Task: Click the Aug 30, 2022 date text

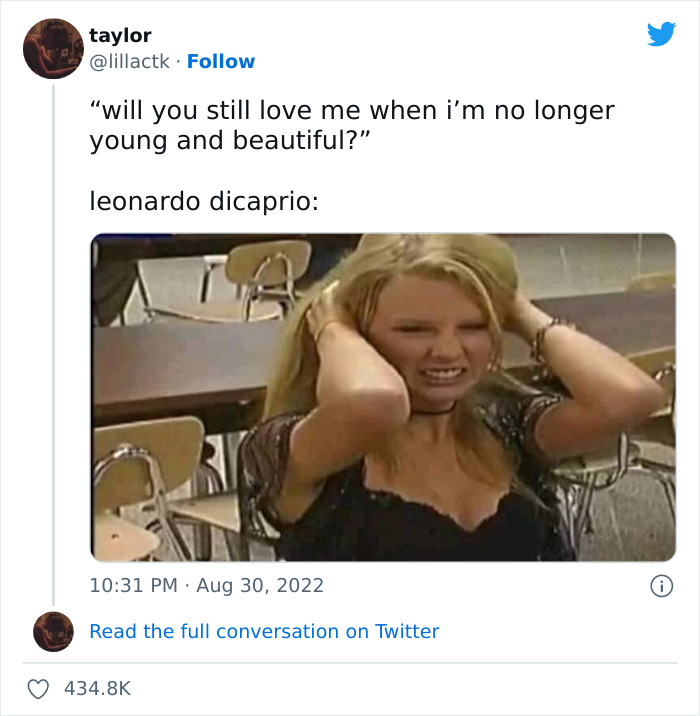Action: [260, 586]
